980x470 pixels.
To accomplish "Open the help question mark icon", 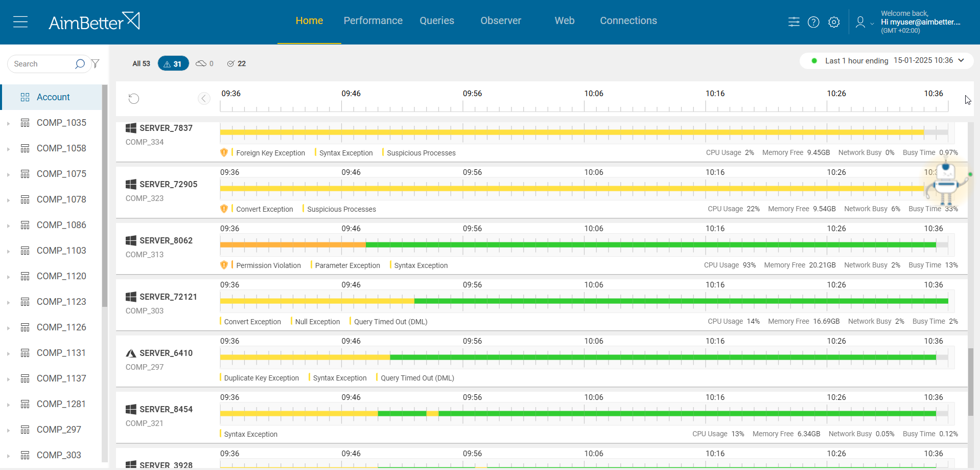I will pyautogui.click(x=813, y=22).
